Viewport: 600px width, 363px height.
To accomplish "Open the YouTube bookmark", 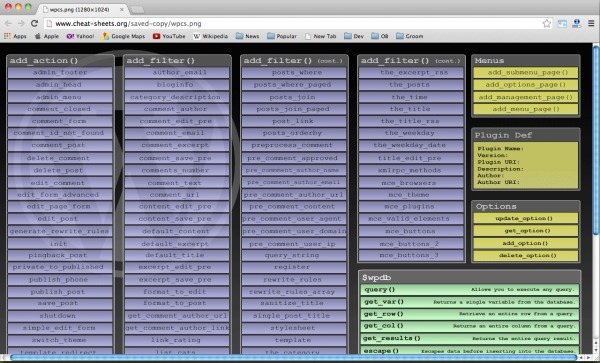I will pos(169,36).
